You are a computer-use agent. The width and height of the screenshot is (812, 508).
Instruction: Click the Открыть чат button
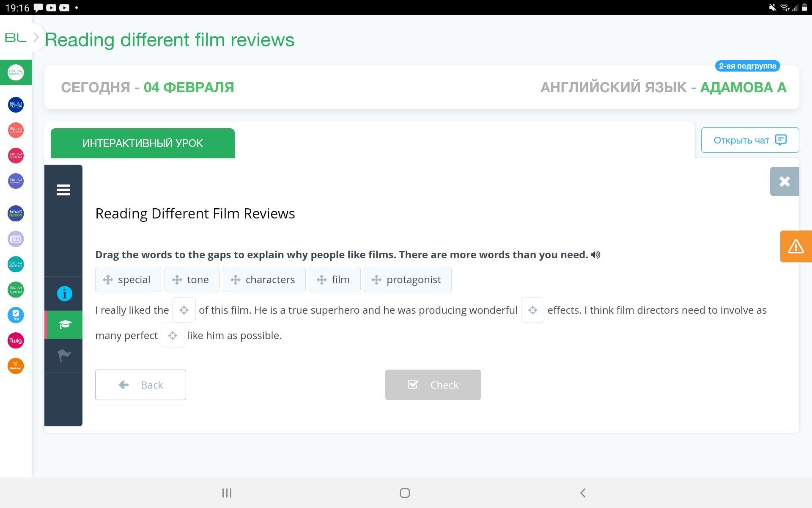(x=749, y=140)
